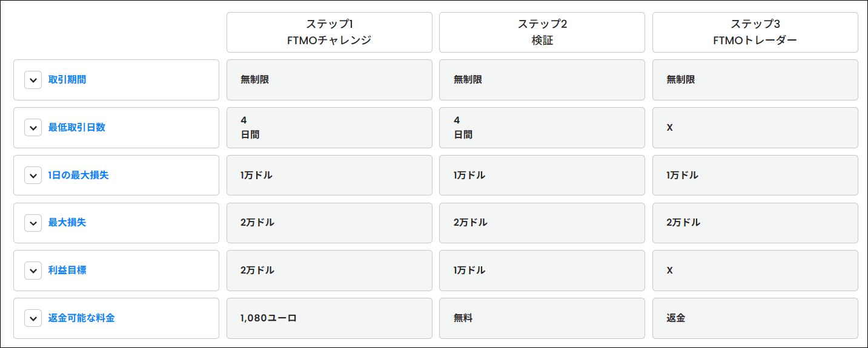The height and width of the screenshot is (348, 868).
Task: Expand the 最大損失 row chevron
Action: (33, 223)
